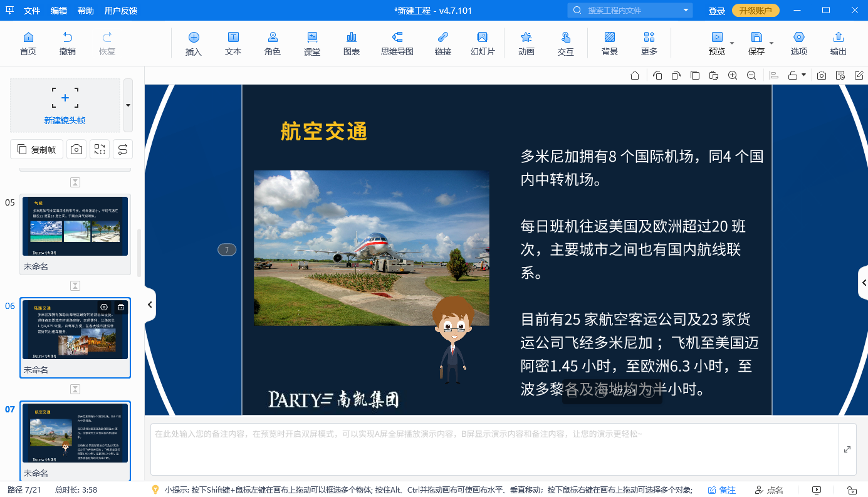Open the 动画 animation tool
Viewport: 868px width, 497px height.
[526, 44]
